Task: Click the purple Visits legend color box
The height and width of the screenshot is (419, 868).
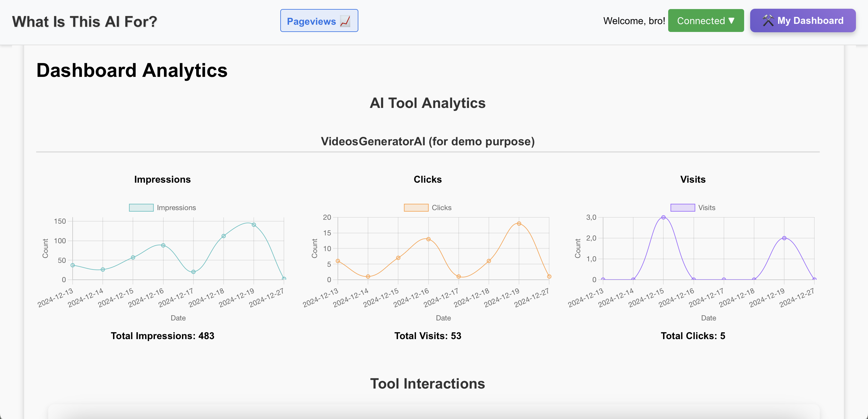Action: 682,208
